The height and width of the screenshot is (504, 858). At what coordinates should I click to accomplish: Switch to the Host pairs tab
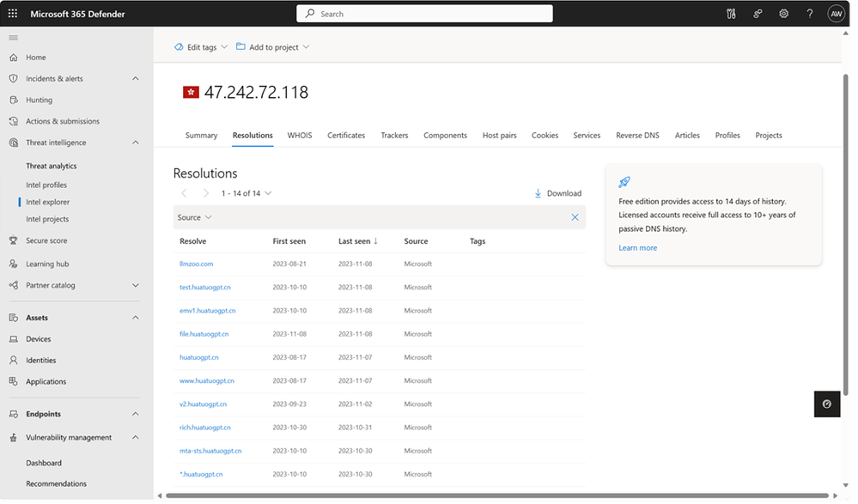(x=500, y=136)
